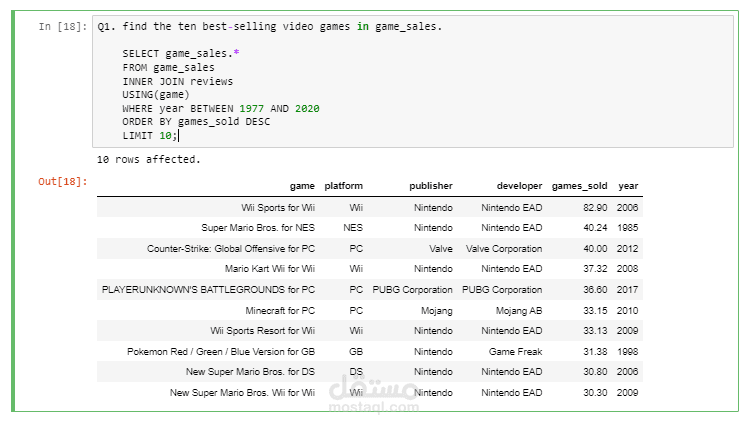The image size is (749, 423).
Task: Click the year 1998 cell
Action: [628, 352]
